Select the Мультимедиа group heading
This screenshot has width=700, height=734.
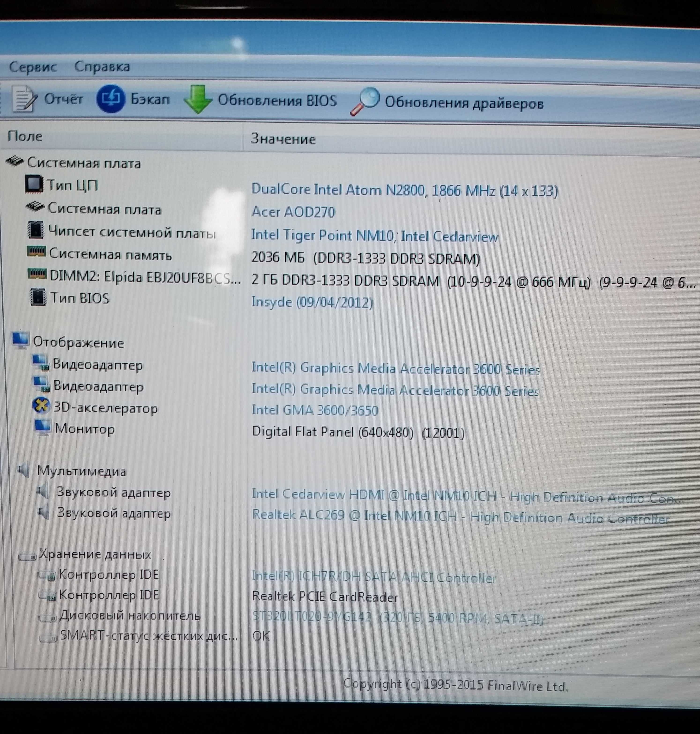[82, 471]
